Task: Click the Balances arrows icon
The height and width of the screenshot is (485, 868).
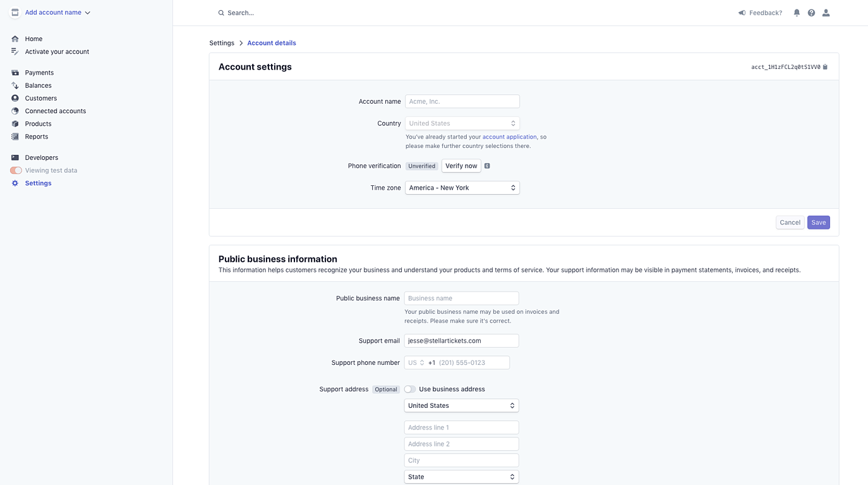Action: coord(15,85)
